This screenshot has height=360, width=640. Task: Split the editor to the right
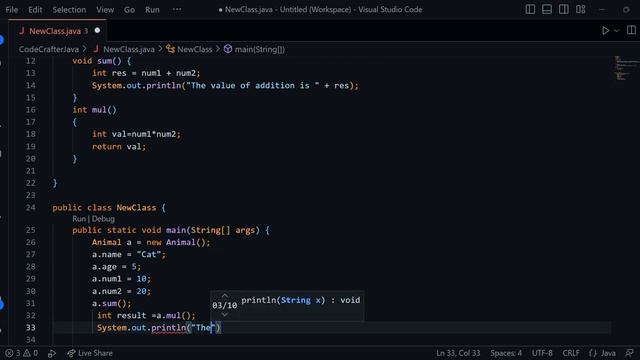[x=631, y=30]
